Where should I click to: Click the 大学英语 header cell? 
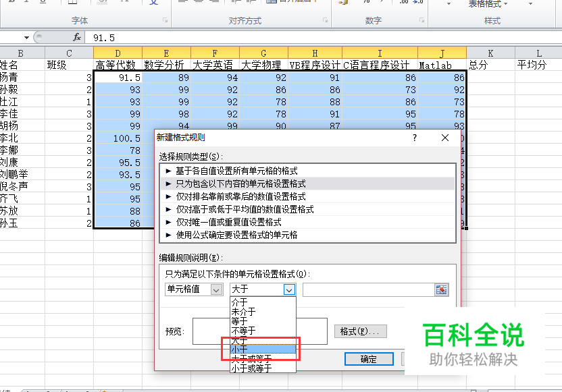point(215,65)
